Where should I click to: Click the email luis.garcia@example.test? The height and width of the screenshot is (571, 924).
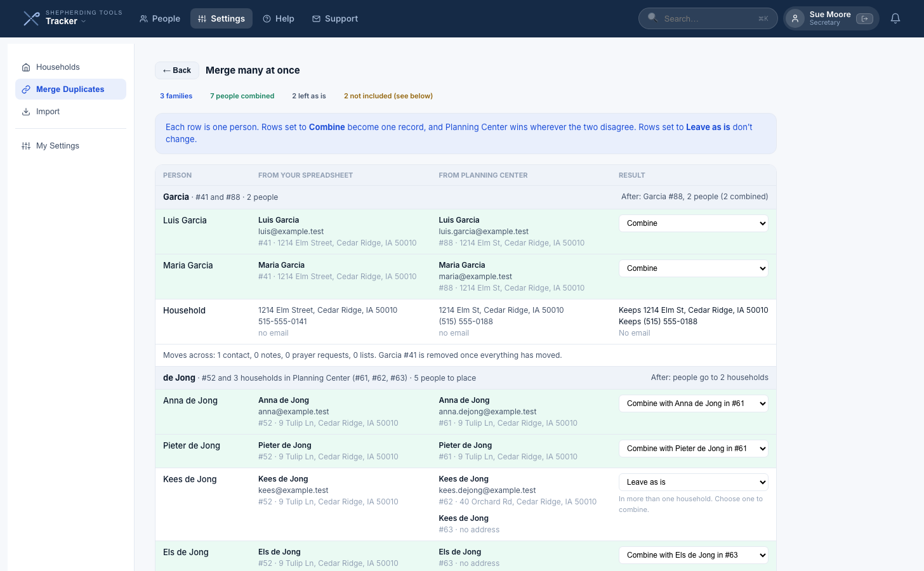(484, 232)
